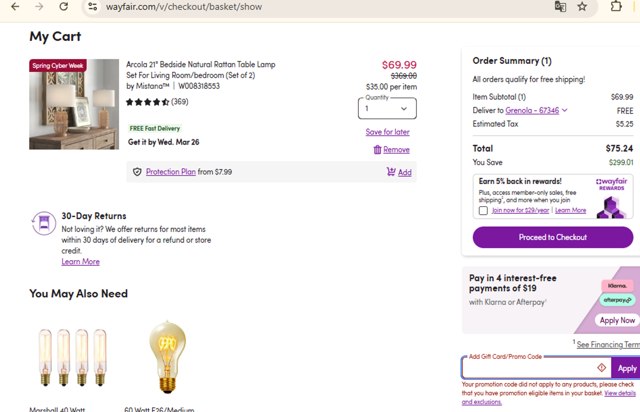Click the $69.99 sale price

click(399, 65)
